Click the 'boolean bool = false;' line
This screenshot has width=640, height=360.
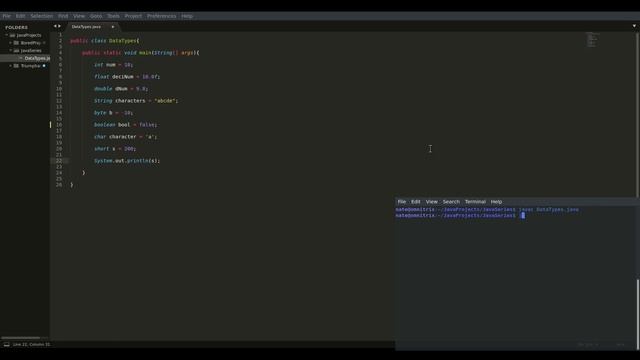click(x=125, y=125)
